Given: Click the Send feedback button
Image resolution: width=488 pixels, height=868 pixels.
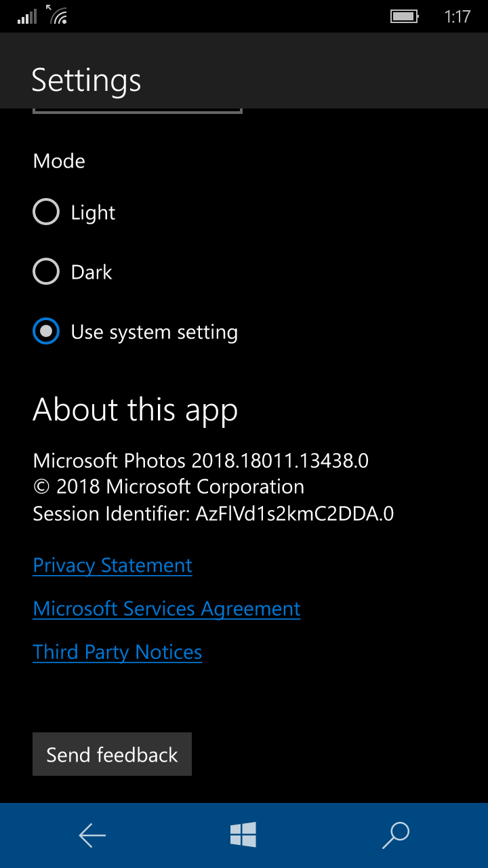Looking at the screenshot, I should tap(112, 754).
